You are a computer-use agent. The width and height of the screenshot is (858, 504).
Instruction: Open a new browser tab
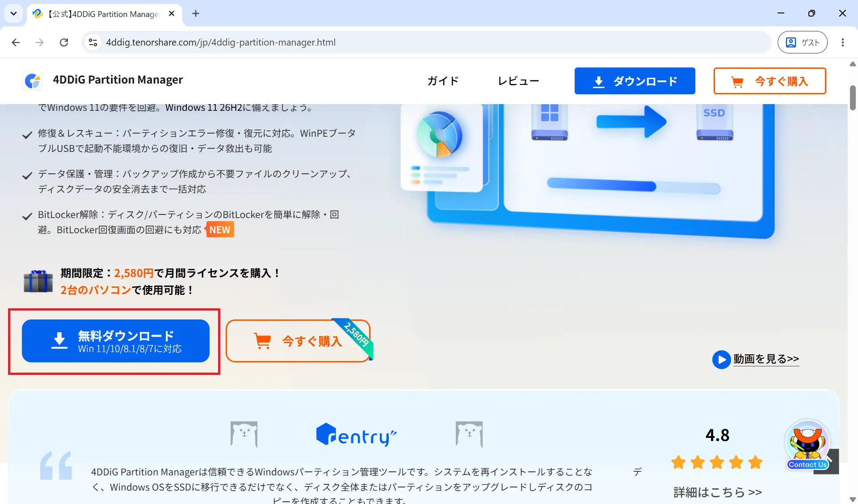tap(196, 13)
